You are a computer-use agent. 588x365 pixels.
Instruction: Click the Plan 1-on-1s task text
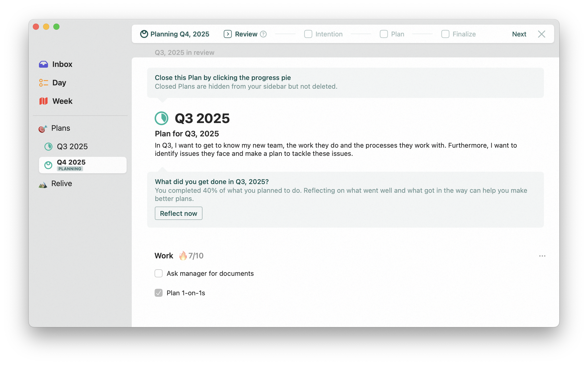tap(186, 293)
